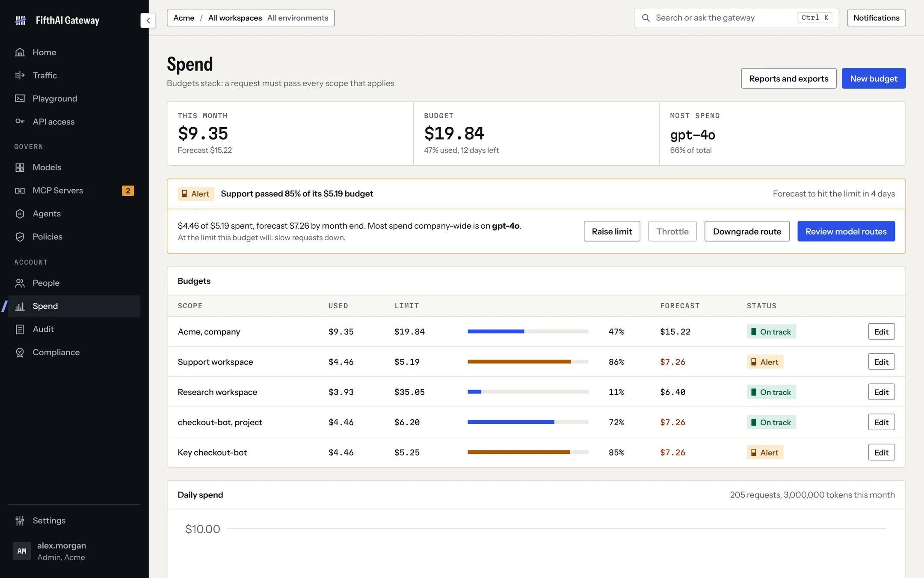This screenshot has height=578, width=924.
Task: Open Home via its house icon
Action: pyautogui.click(x=20, y=52)
